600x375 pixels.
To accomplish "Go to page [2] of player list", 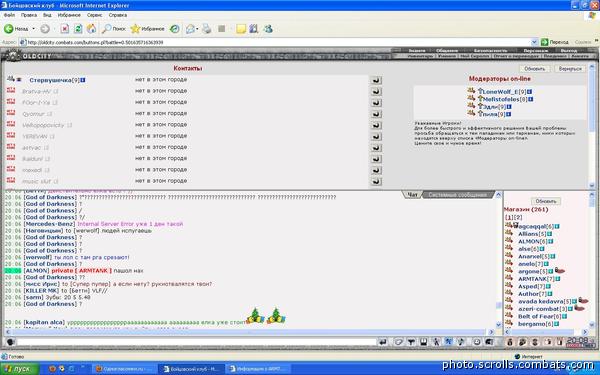I will click(518, 218).
